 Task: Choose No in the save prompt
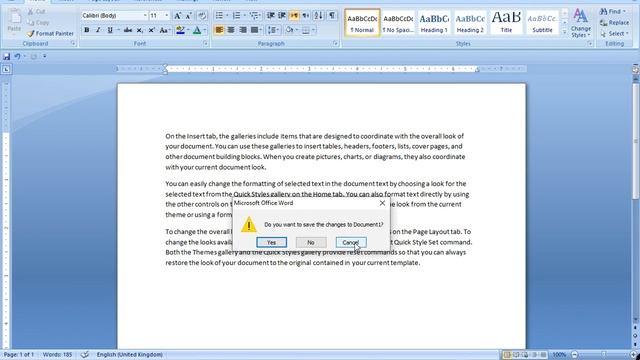click(311, 242)
